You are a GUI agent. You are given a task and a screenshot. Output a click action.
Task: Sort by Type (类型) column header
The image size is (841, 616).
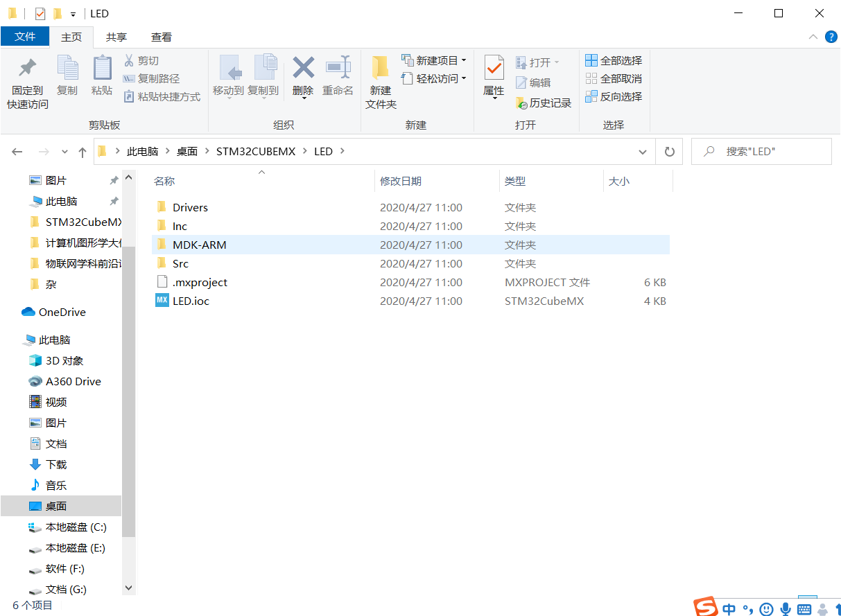click(515, 181)
